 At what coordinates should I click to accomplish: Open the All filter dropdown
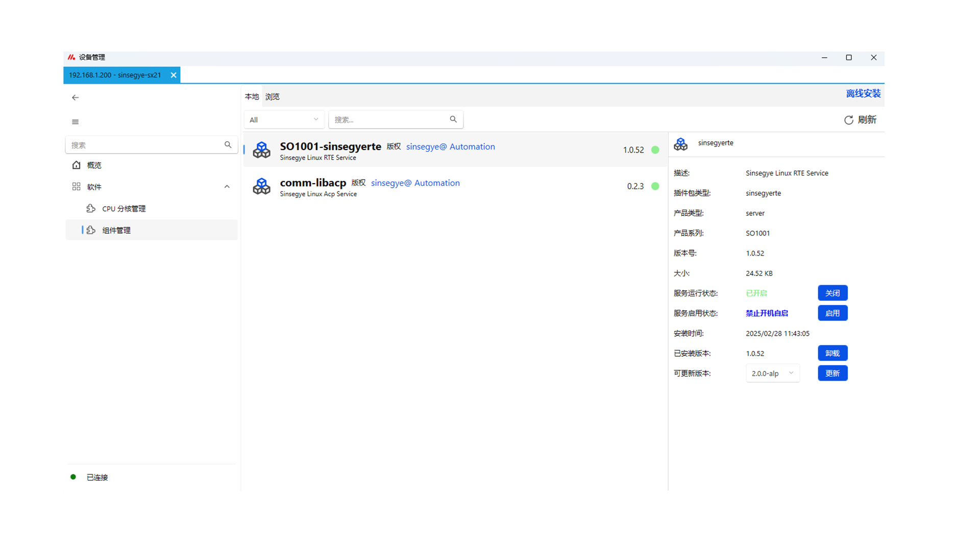coord(284,119)
